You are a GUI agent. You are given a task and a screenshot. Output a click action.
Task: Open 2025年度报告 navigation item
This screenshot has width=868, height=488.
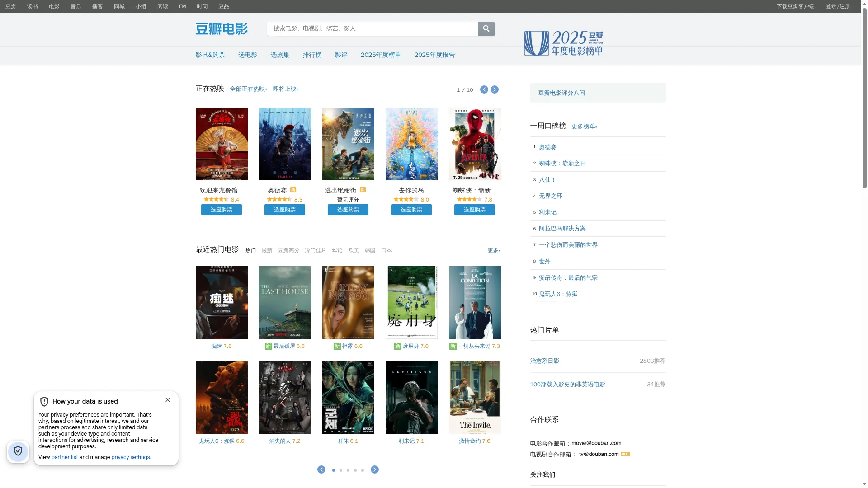tap(434, 55)
